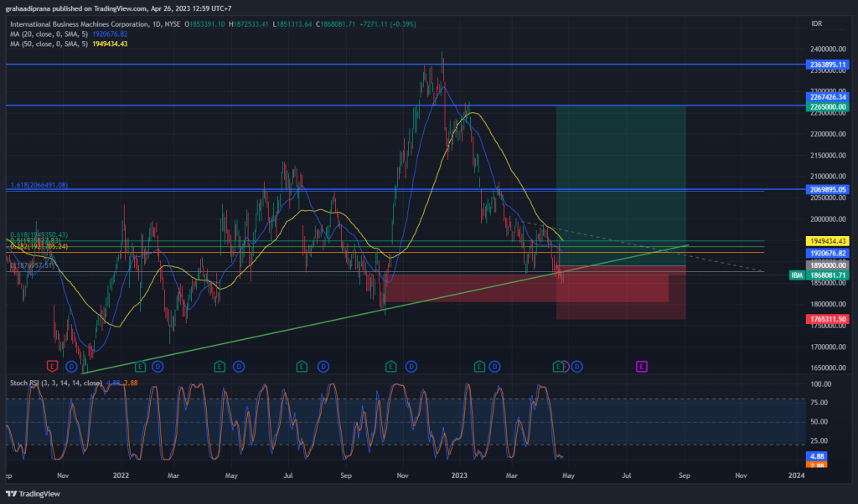This screenshot has height=504, width=858.
Task: Click the dividend D marker of November 2021
Action: coord(71,366)
